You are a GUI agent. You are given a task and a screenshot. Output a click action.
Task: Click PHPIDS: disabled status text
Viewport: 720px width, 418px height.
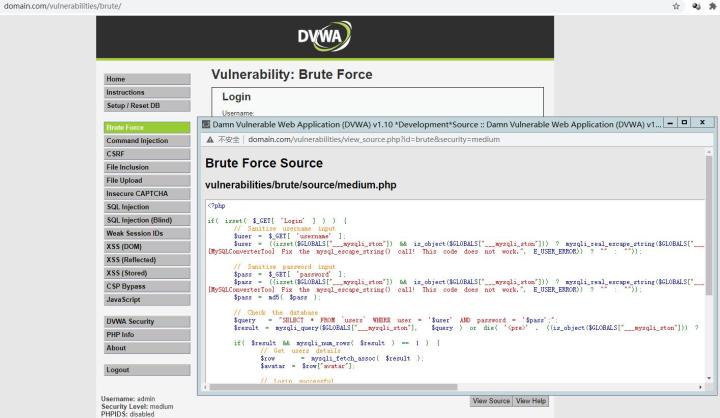128,414
